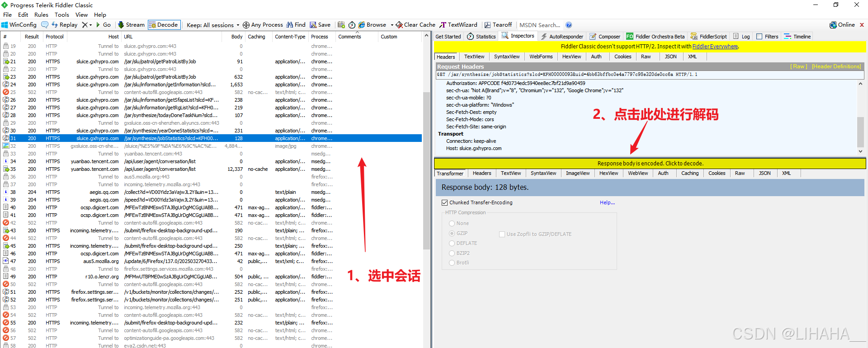The image size is (868, 348).
Task: Open the response Caching tab
Action: pos(690,173)
